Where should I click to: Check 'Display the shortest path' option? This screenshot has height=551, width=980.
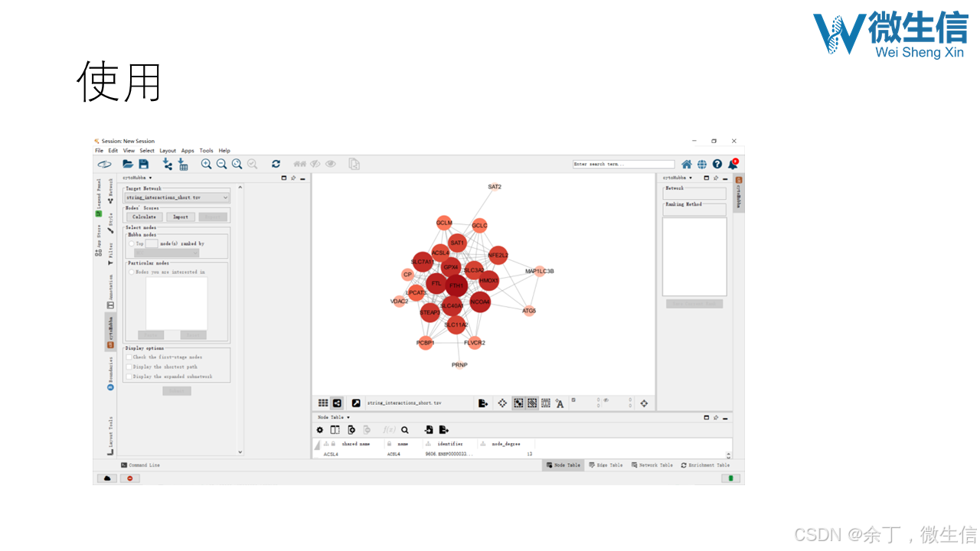point(129,367)
